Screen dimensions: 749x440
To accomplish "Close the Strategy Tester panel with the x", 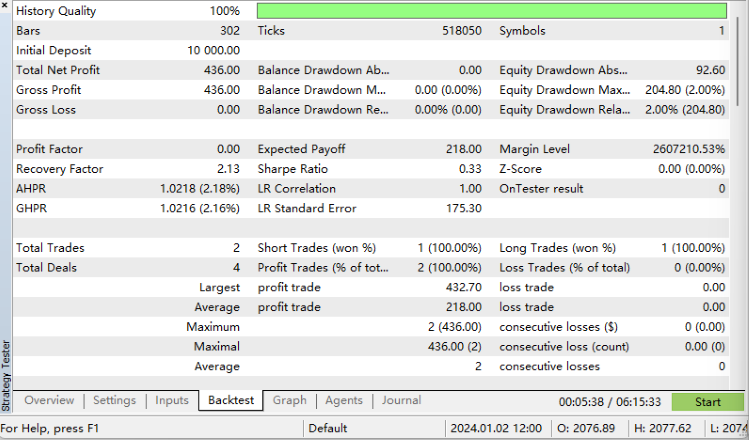I will pyautogui.click(x=4, y=4).
